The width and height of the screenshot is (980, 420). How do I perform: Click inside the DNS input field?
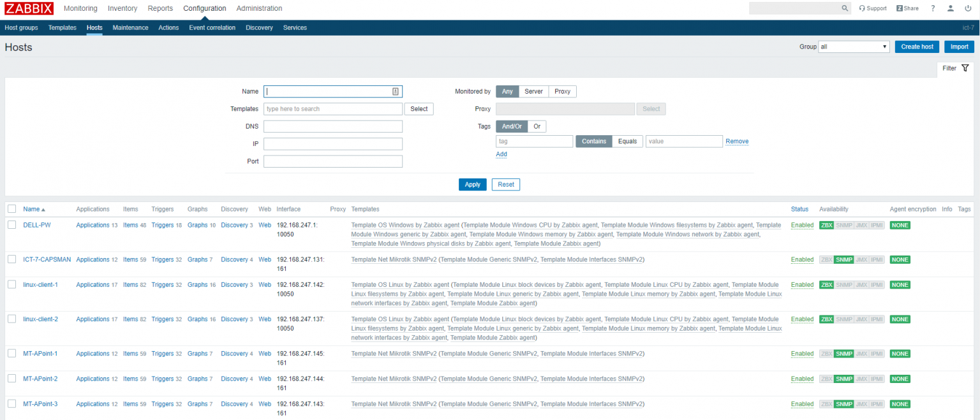tap(332, 126)
